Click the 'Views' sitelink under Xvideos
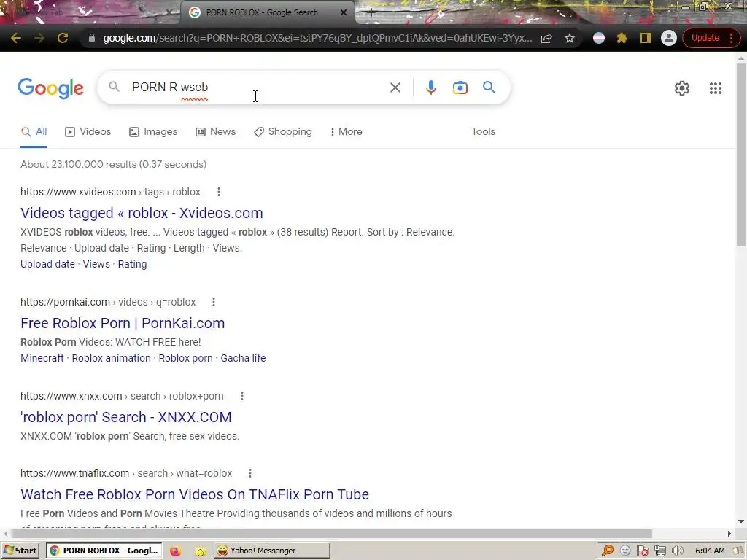The image size is (747, 560). [x=96, y=264]
